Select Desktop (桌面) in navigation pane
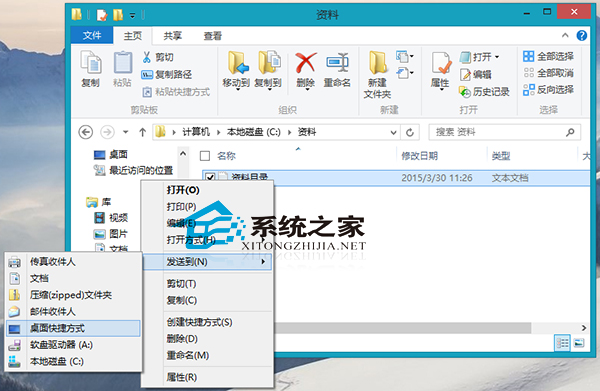Image resolution: width=600 pixels, height=391 pixels. (x=111, y=155)
